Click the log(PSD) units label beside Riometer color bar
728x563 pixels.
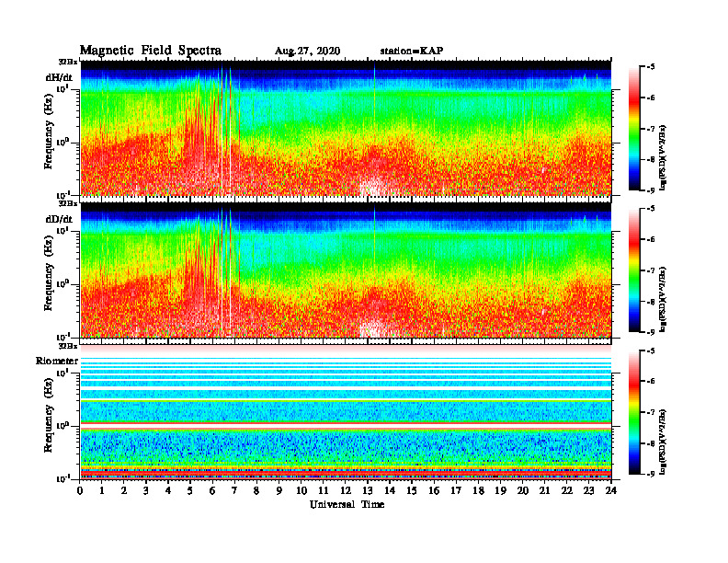663,442
